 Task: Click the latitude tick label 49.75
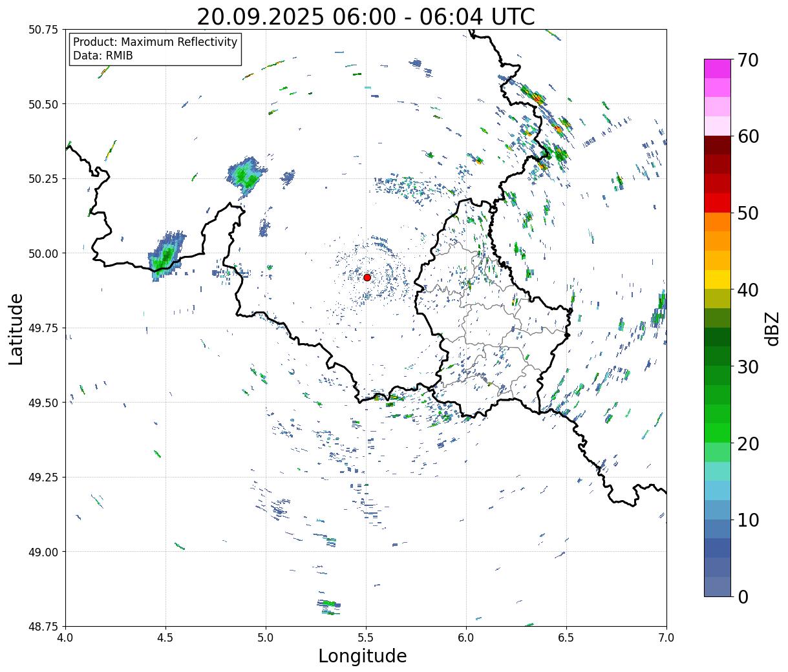click(x=43, y=328)
